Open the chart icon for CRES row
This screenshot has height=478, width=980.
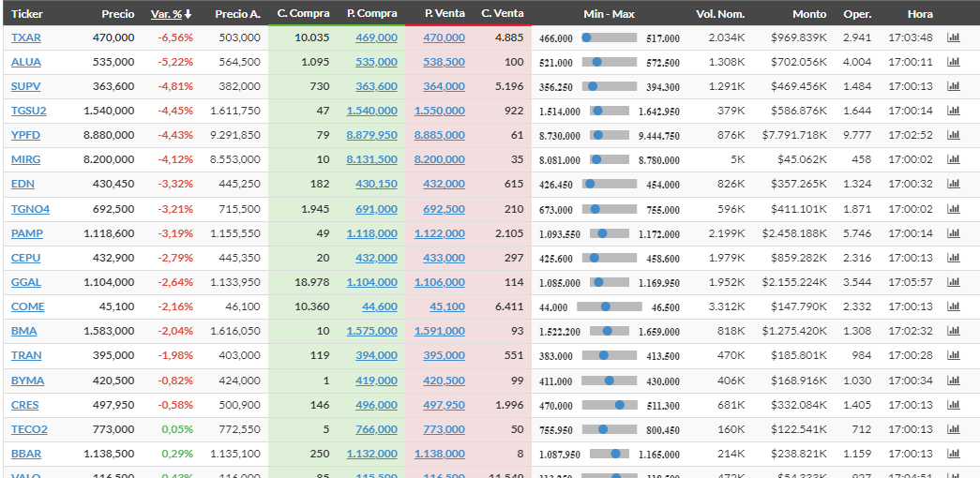point(953,405)
